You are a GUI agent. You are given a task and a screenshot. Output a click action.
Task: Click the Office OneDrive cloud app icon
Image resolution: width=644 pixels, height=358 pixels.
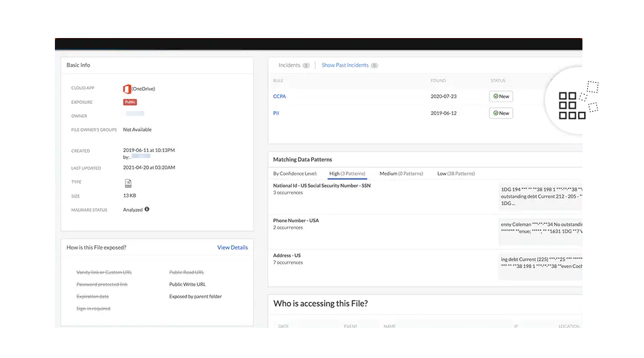coord(127,89)
